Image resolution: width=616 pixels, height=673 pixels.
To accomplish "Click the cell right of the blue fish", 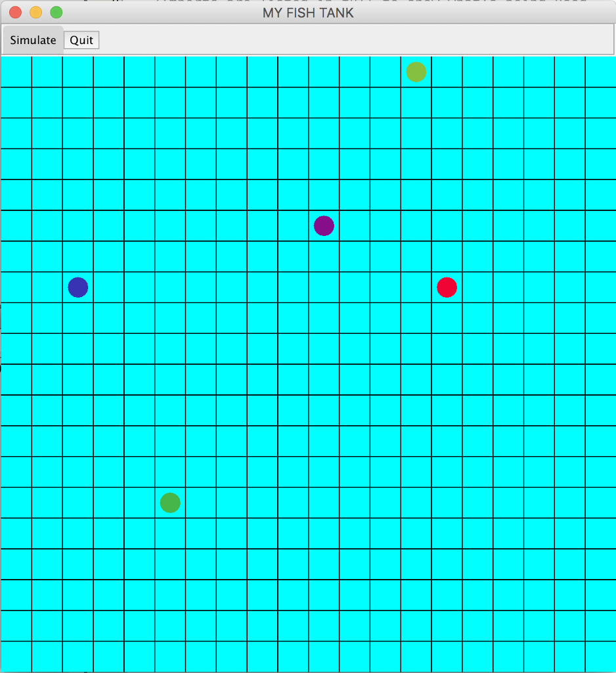I will (x=108, y=287).
